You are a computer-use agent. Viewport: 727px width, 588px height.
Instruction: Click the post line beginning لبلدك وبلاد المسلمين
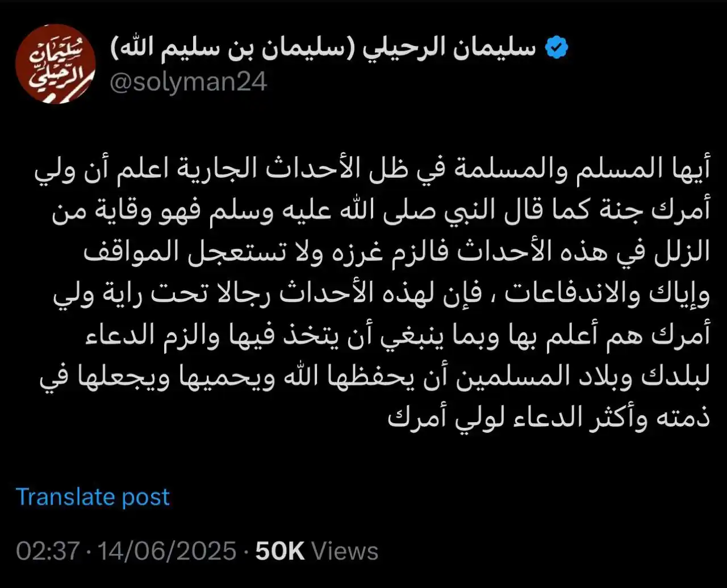point(375,376)
